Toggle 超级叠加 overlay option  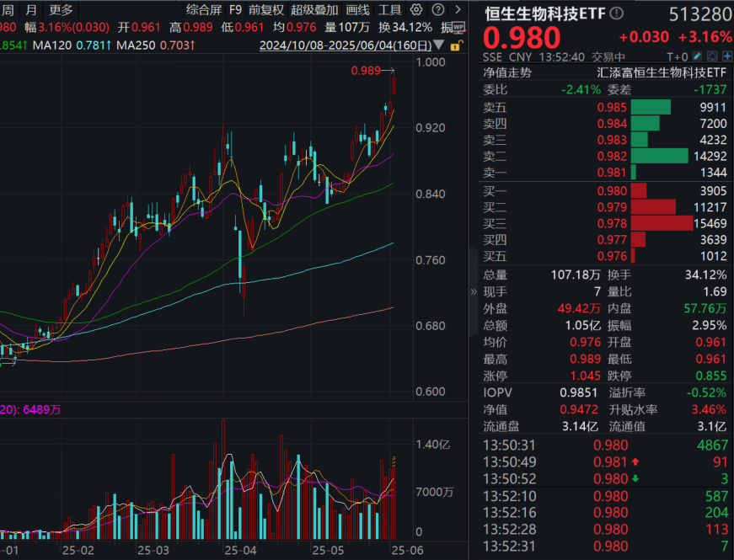(x=314, y=9)
